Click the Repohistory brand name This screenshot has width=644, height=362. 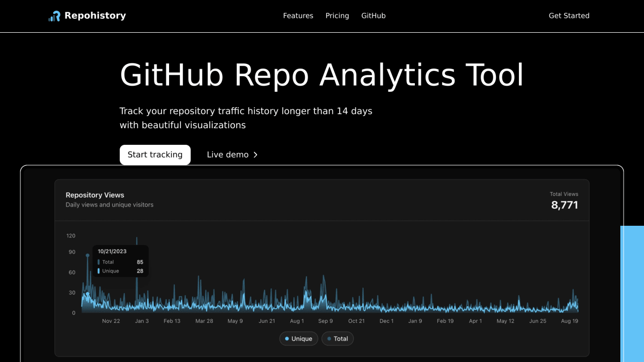tap(95, 16)
